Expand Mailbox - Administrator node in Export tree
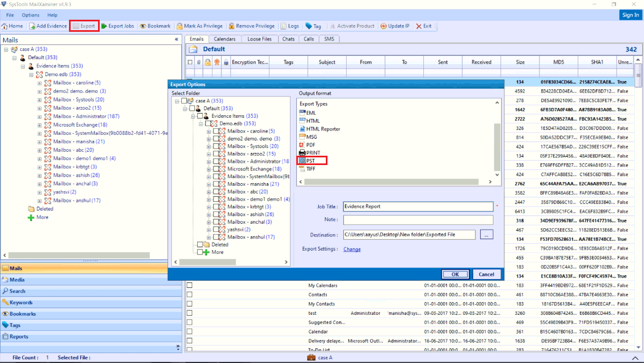The image size is (644, 363). pyautogui.click(x=208, y=161)
